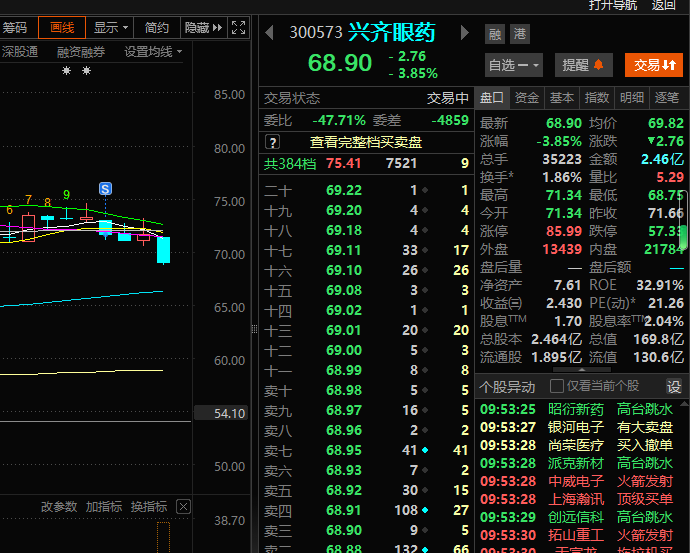
Task: Check the 仅看当前个股 checkbox
Action: click(557, 386)
